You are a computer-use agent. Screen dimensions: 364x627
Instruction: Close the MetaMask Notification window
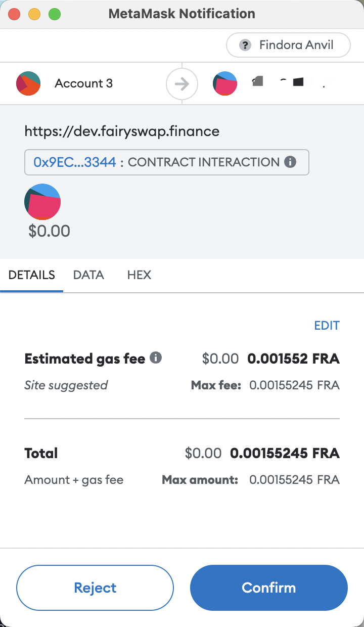(x=14, y=14)
